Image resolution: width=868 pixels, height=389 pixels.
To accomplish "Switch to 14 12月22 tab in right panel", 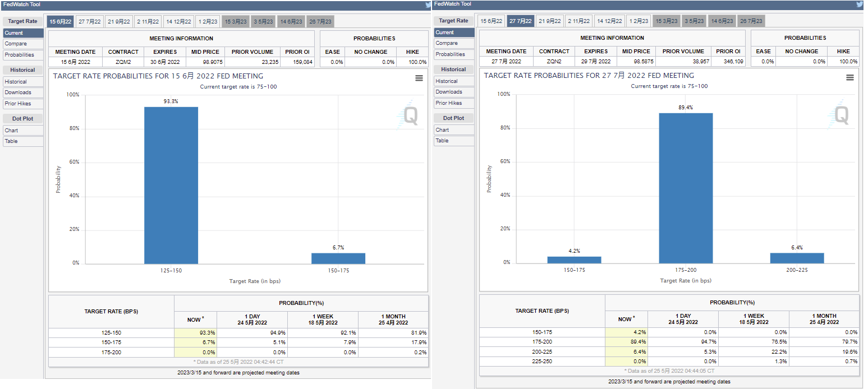I will (x=609, y=21).
